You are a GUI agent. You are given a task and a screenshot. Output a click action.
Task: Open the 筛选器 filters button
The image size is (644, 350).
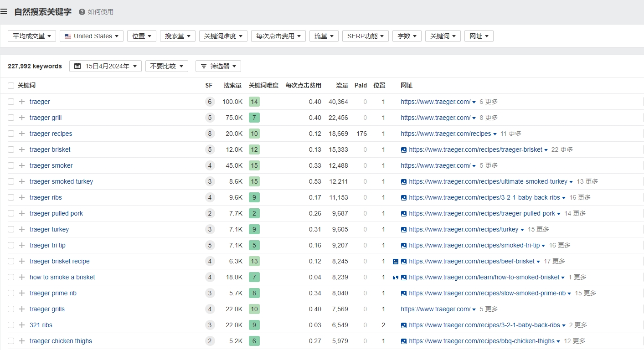pyautogui.click(x=218, y=66)
